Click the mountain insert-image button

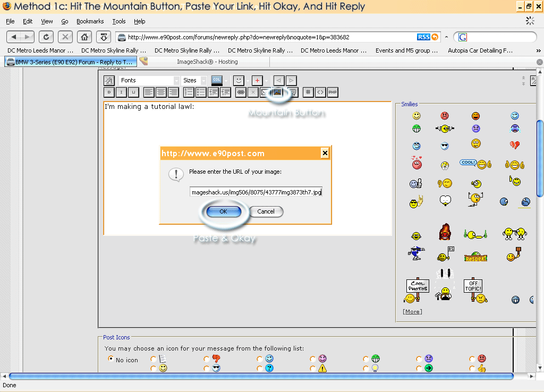(277, 92)
